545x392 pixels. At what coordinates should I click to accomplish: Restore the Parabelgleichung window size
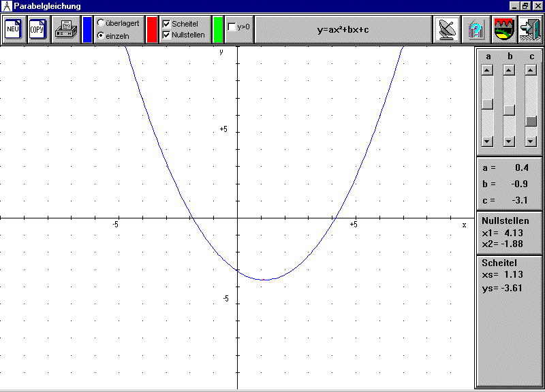(525, 6)
